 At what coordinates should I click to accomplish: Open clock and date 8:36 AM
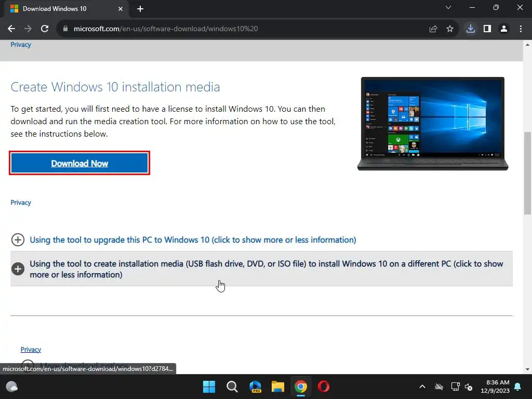pyautogui.click(x=495, y=387)
